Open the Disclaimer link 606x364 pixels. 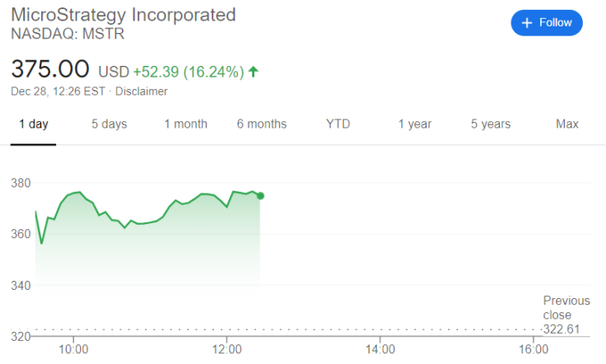click(142, 91)
